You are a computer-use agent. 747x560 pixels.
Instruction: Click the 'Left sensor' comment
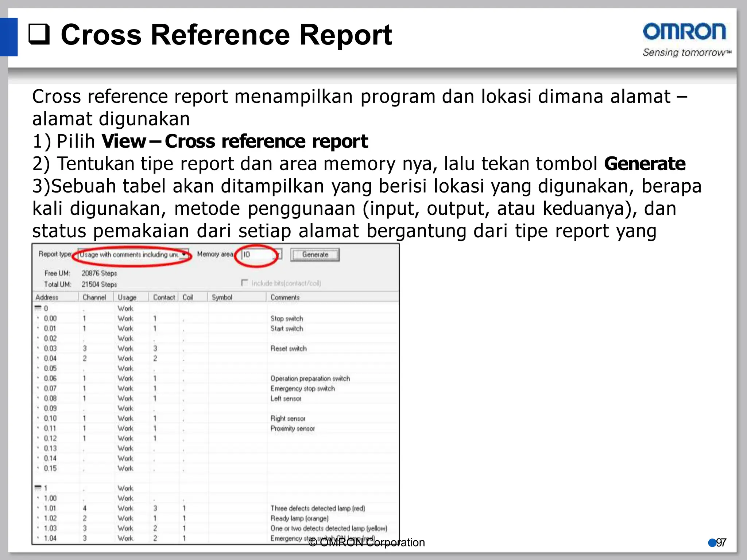[x=286, y=398]
